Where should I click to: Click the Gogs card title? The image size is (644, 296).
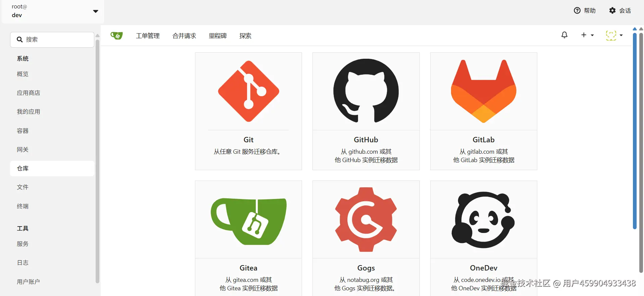[366, 268]
